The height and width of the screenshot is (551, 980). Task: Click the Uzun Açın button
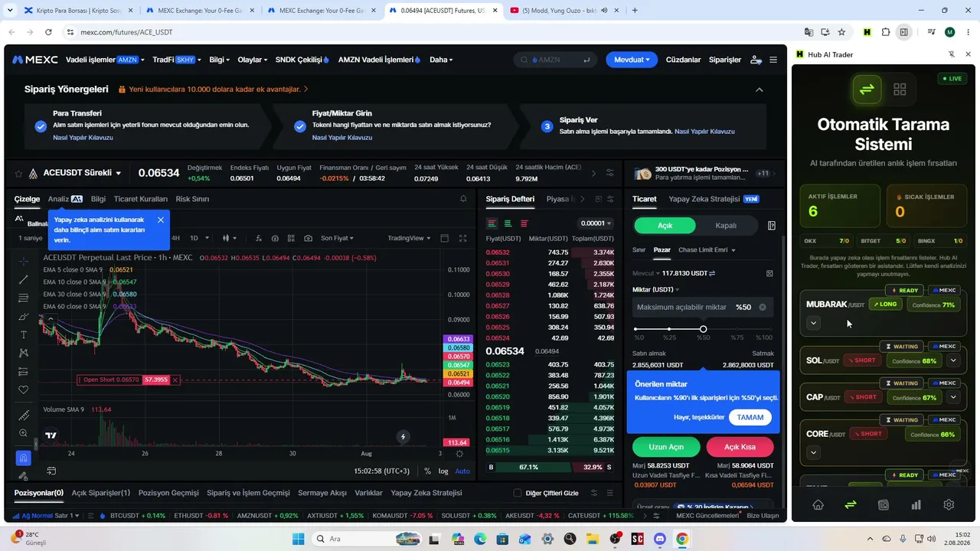click(666, 447)
